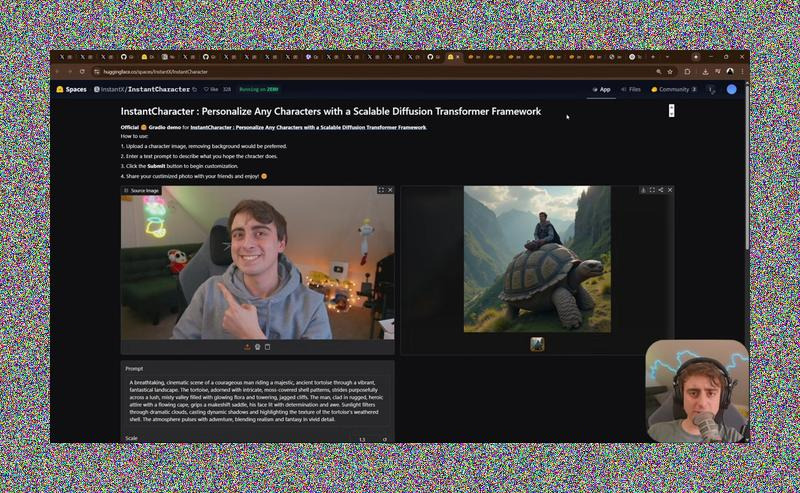Open the Chrome profile avatar
Viewport: 800px width, 493px height.
730,72
